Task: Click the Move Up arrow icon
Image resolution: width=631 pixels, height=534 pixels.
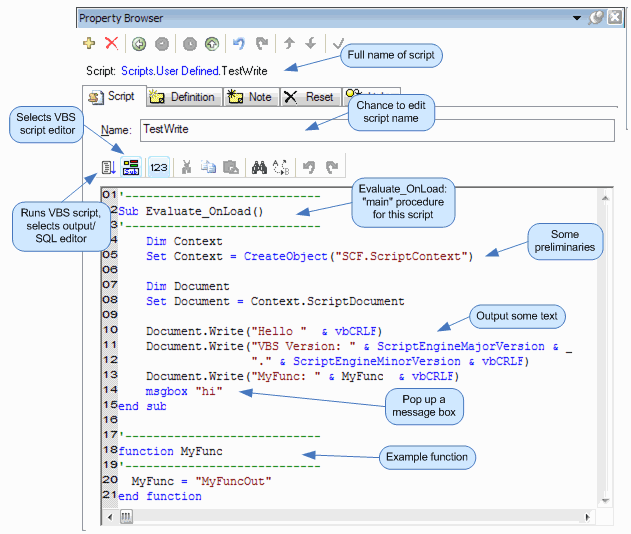Action: pos(289,43)
